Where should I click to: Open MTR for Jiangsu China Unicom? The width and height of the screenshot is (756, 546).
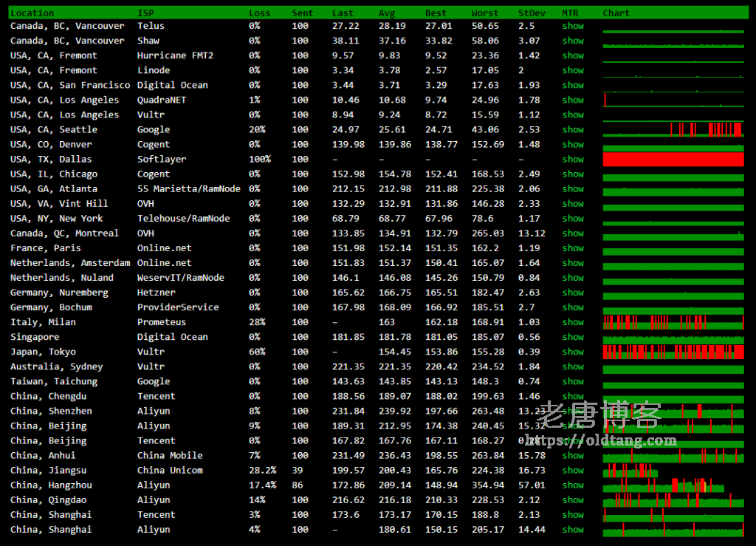point(573,471)
